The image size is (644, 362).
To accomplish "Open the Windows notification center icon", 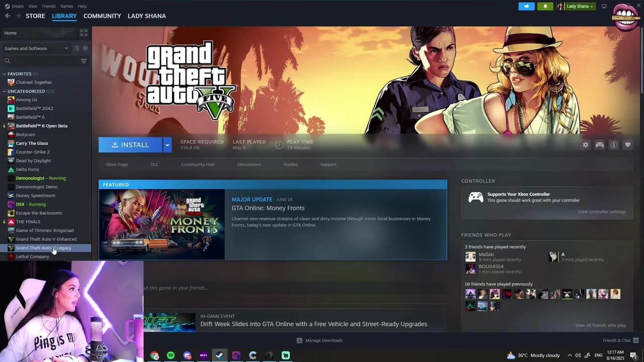I will click(x=634, y=355).
